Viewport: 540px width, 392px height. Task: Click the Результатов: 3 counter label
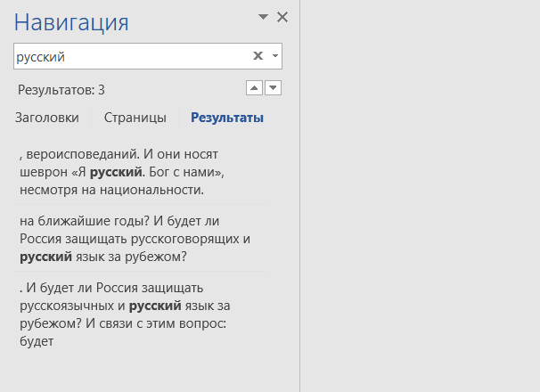(x=61, y=89)
